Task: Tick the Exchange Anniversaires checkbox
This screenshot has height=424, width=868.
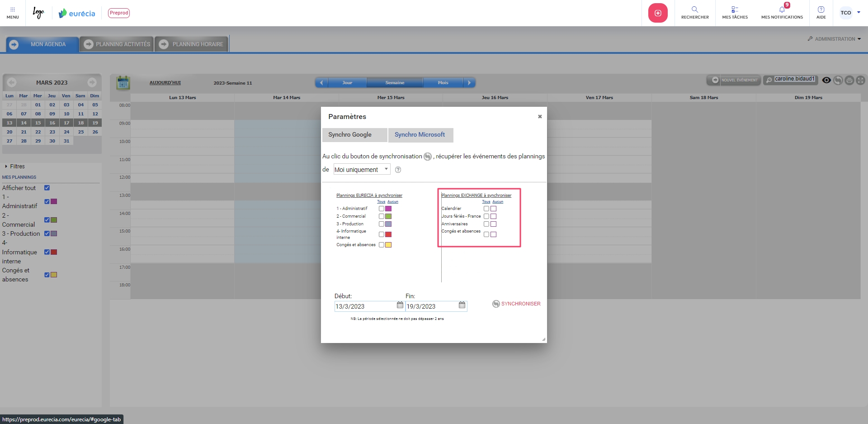Action: pos(486,224)
